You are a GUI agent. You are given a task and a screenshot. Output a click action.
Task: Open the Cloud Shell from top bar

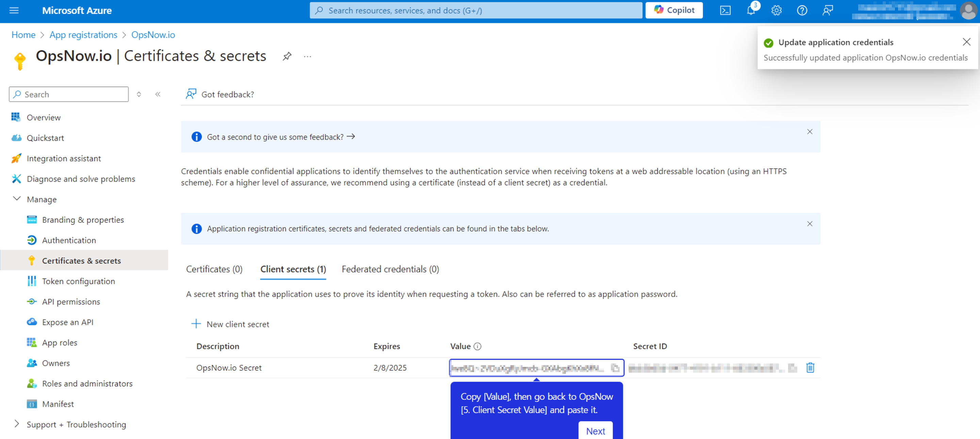coord(725,10)
